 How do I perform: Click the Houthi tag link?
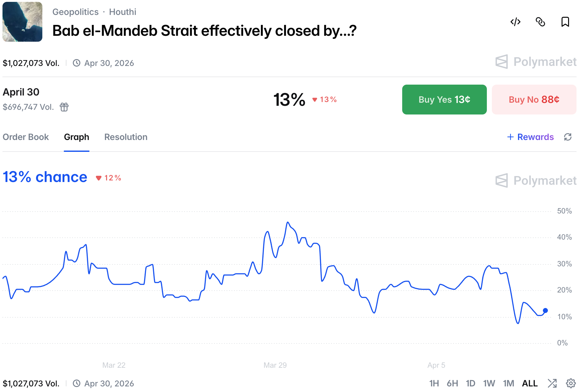(x=123, y=12)
